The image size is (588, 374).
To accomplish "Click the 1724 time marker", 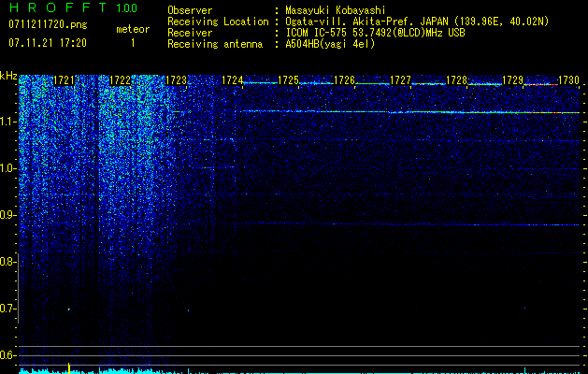I will [232, 80].
